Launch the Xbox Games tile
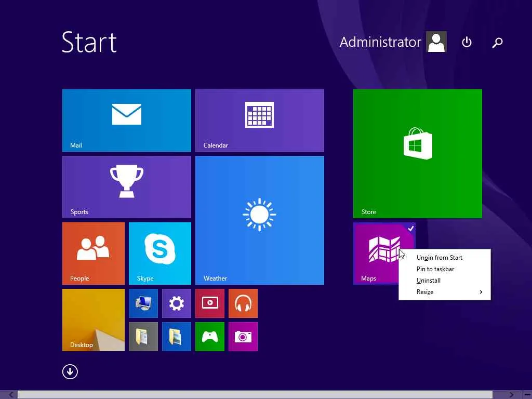Screen dimensions: 532x399 pyautogui.click(x=210, y=337)
